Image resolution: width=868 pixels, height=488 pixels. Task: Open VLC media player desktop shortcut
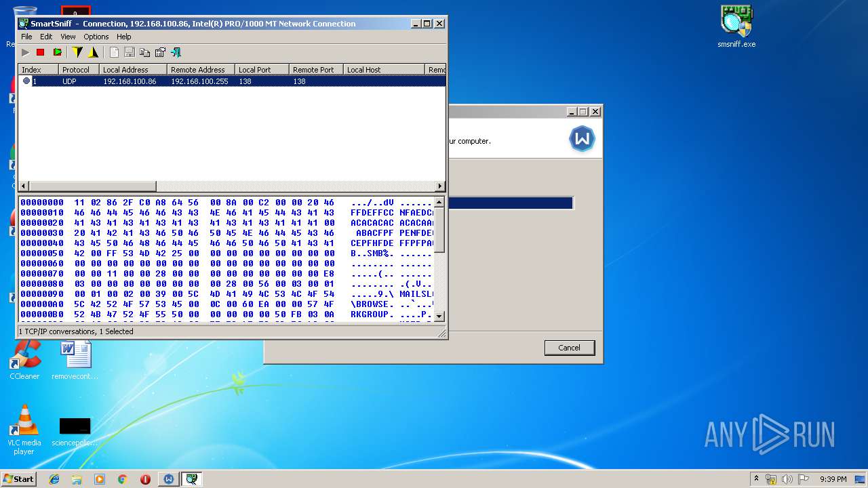(24, 430)
